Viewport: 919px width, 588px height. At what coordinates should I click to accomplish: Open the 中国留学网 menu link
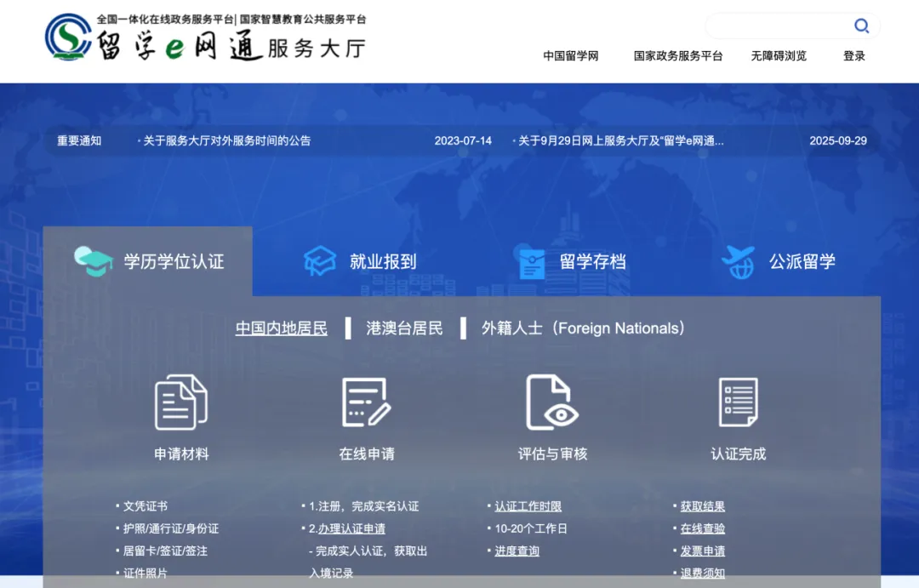pyautogui.click(x=570, y=55)
